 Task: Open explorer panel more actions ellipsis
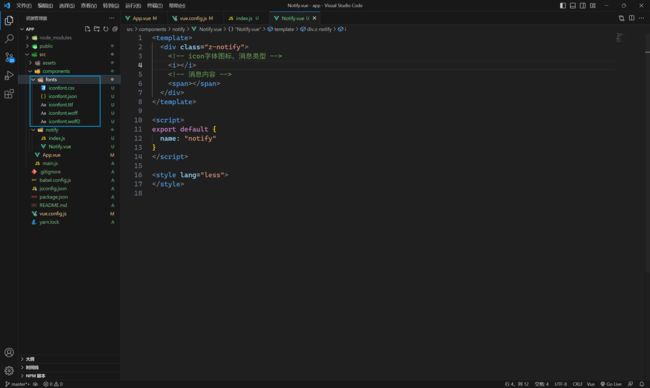point(112,18)
